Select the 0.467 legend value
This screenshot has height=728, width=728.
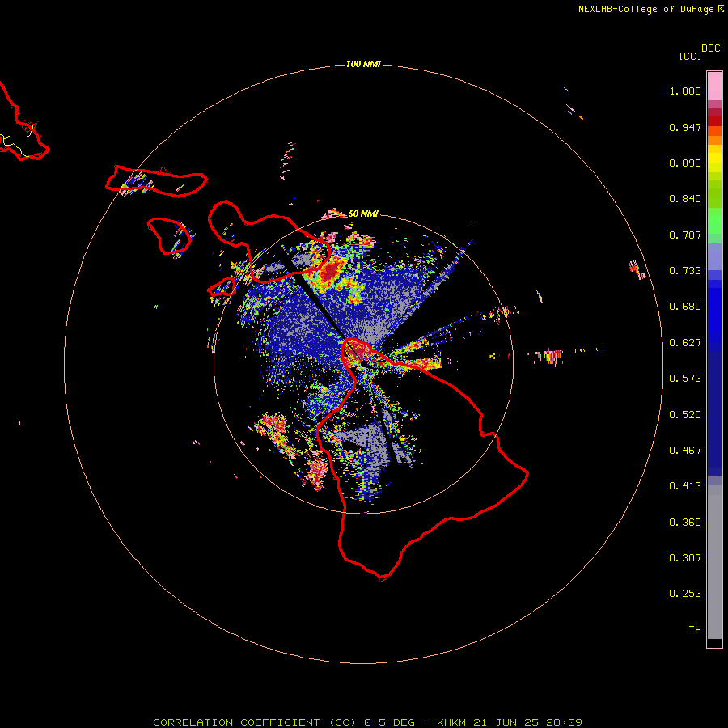pos(685,451)
